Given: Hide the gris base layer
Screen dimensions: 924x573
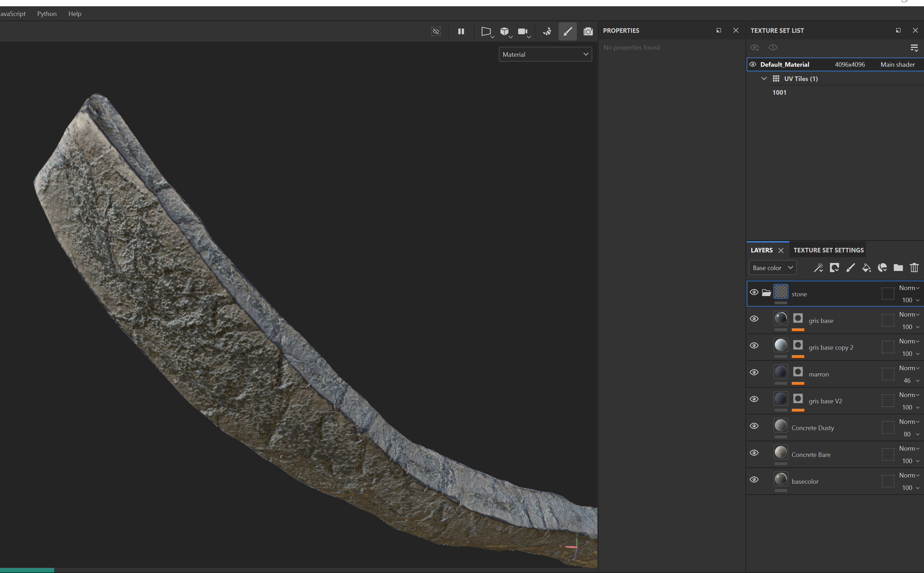Looking at the screenshot, I should 754,319.
